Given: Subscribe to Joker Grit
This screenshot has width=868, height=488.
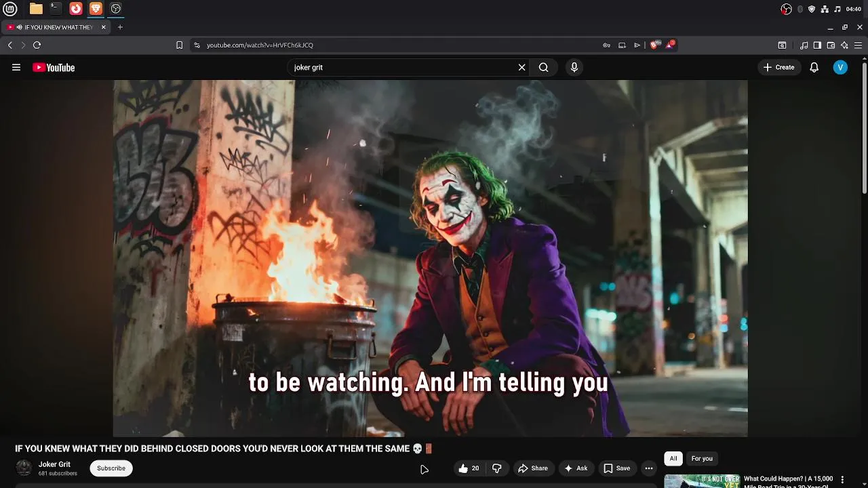Looking at the screenshot, I should tap(111, 468).
